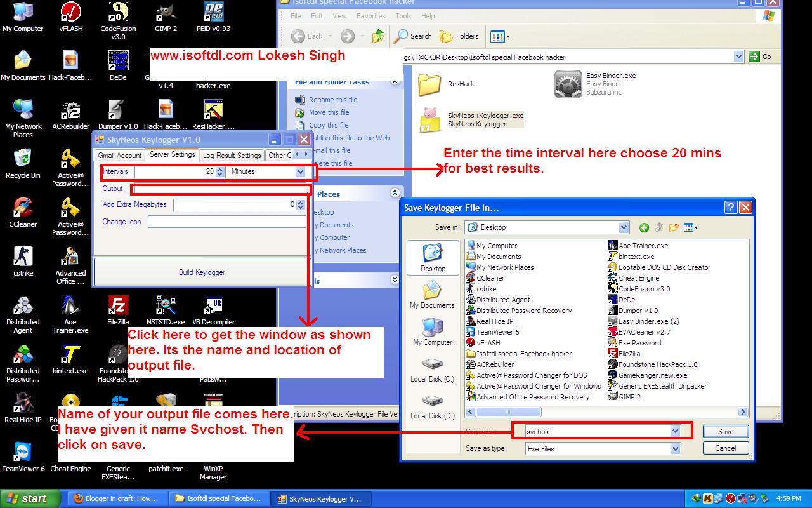Expand the Details panel in Explorer sidebar
The height and width of the screenshot is (508, 812).
point(395,279)
